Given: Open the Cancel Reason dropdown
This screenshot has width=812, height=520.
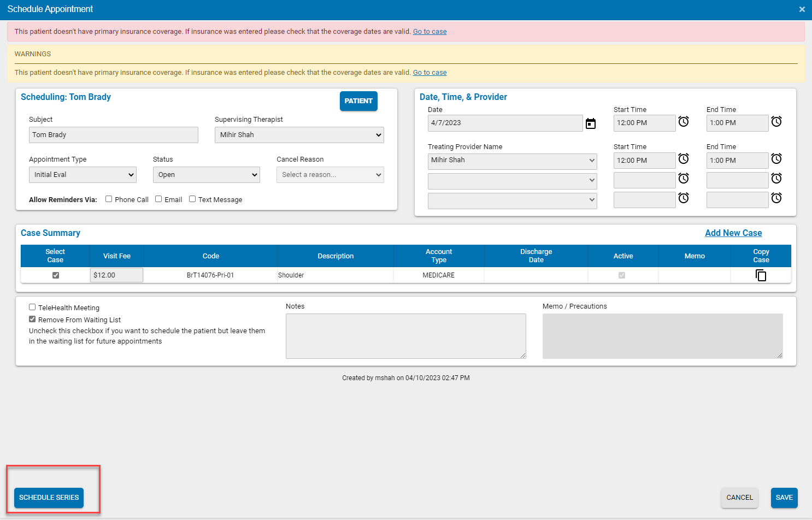Looking at the screenshot, I should coord(330,174).
